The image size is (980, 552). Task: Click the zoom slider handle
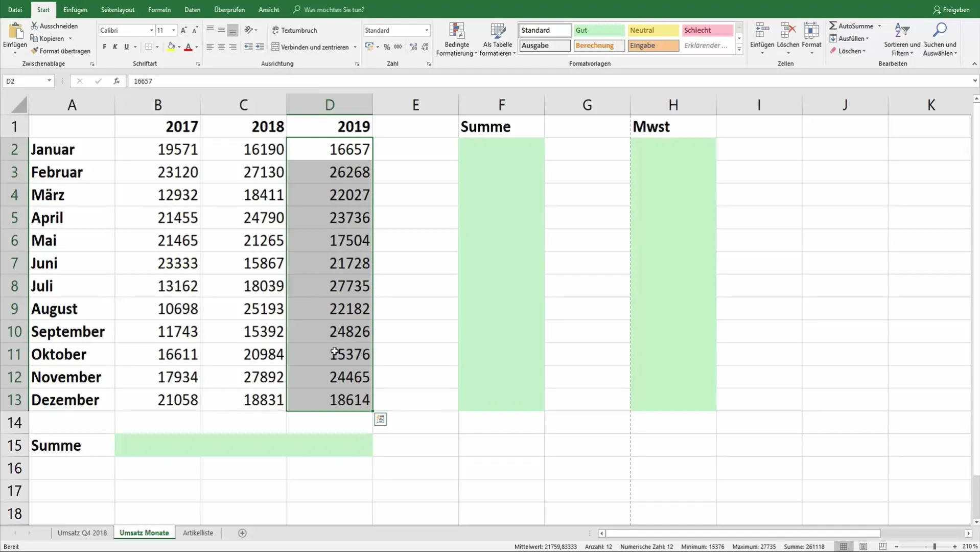[935, 546]
